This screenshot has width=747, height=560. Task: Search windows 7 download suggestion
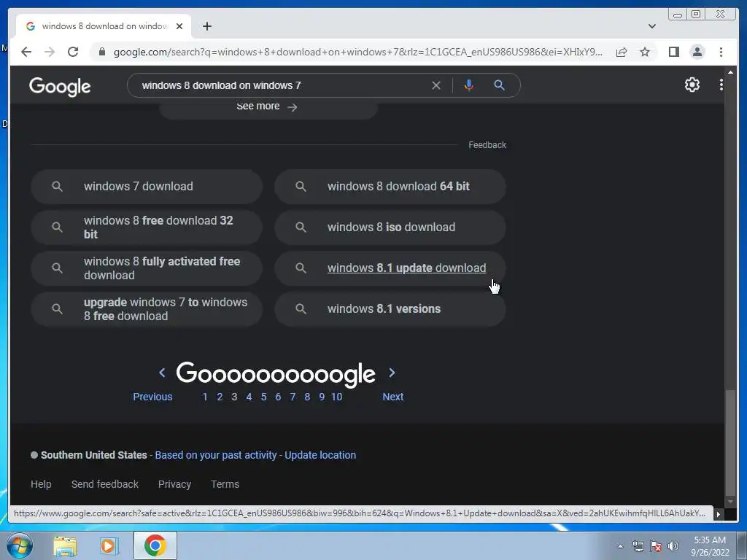146,186
